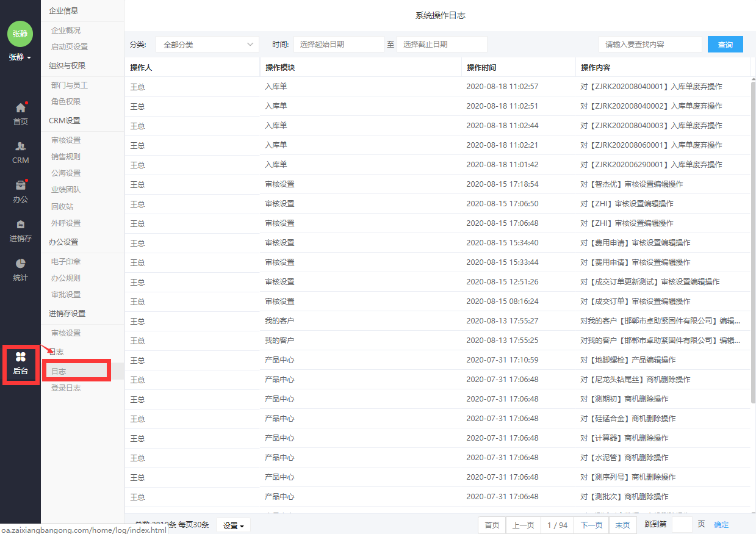
Task: Click the 下一页 next page button
Action: 591,525
